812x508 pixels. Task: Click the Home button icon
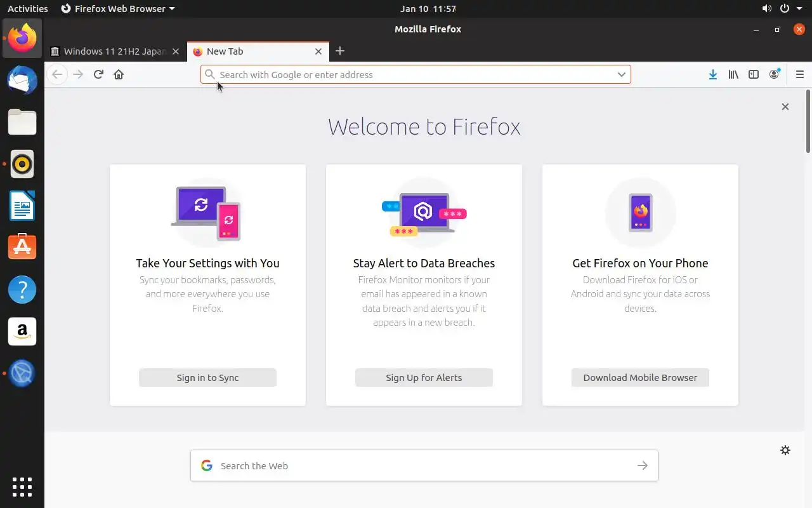click(x=119, y=74)
